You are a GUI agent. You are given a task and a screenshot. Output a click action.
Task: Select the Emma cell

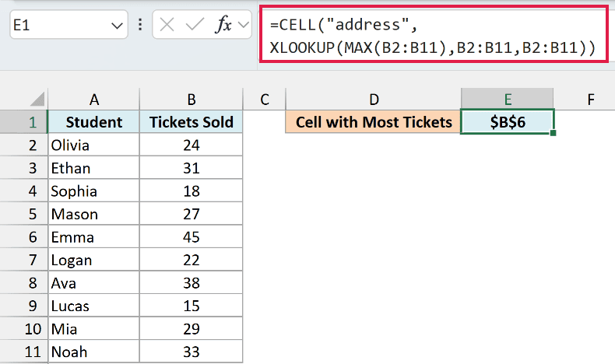[x=93, y=237]
